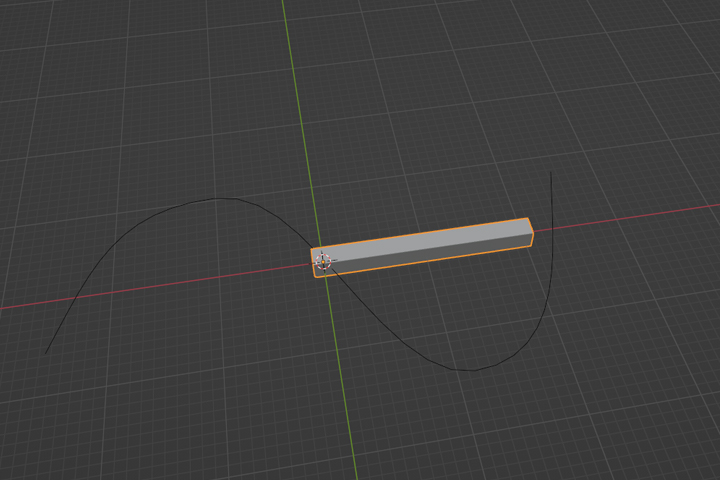Click the 3D cursor at box origin
The height and width of the screenshot is (480, 720).
(323, 262)
